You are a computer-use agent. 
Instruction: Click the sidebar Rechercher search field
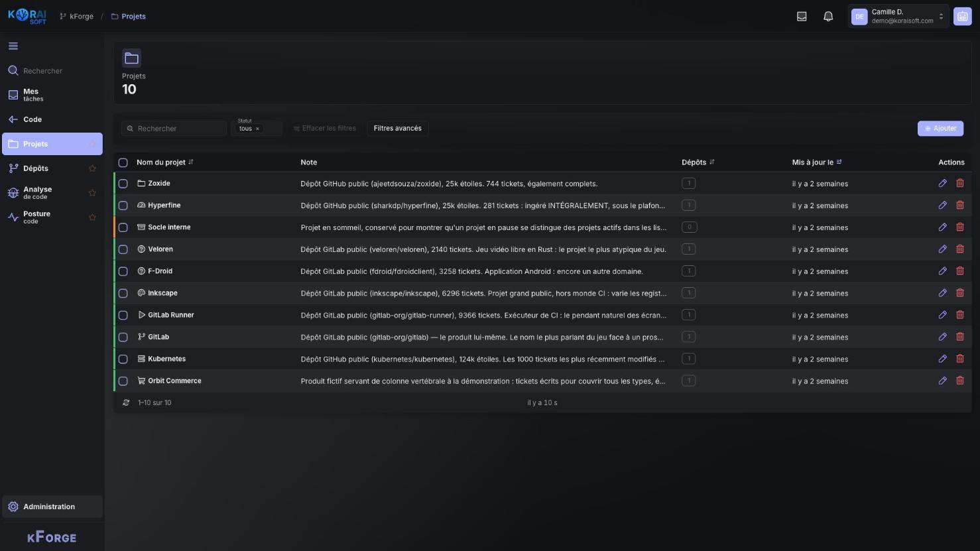click(52, 71)
